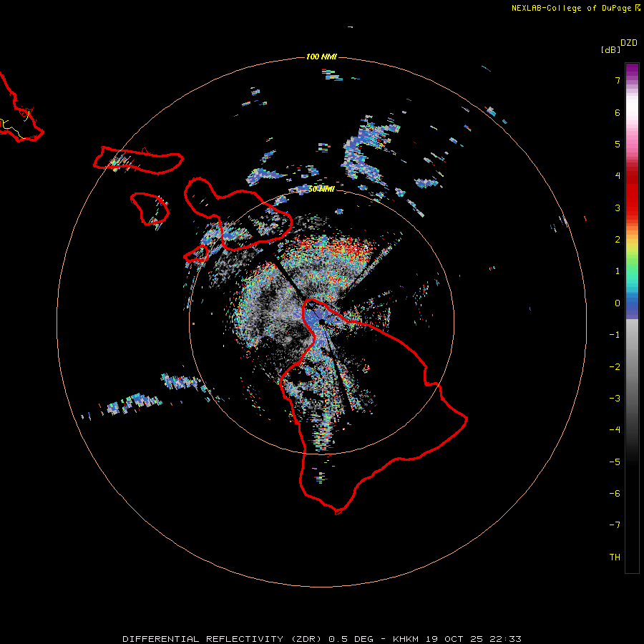Click the 5 value on color scale
This screenshot has width=644, height=644.
618,144
